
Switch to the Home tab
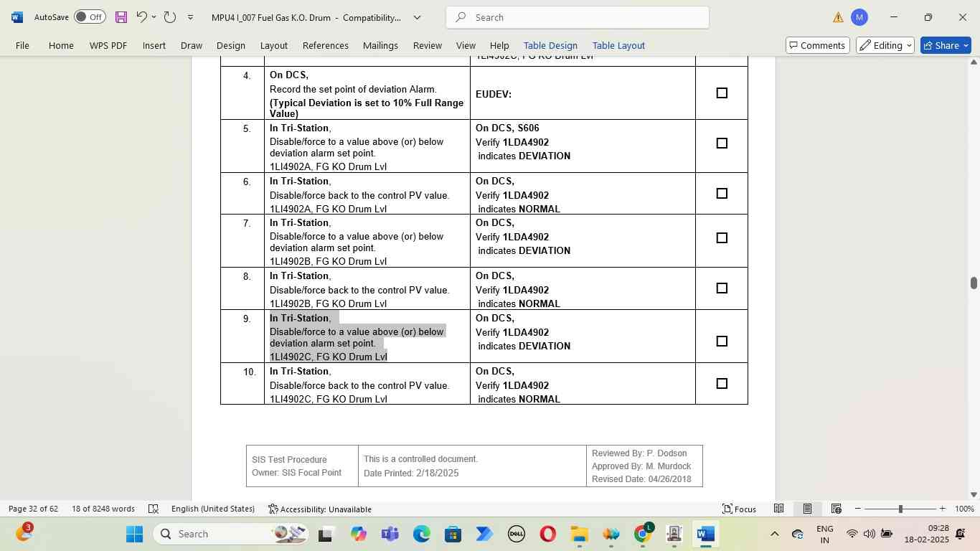click(x=61, y=45)
